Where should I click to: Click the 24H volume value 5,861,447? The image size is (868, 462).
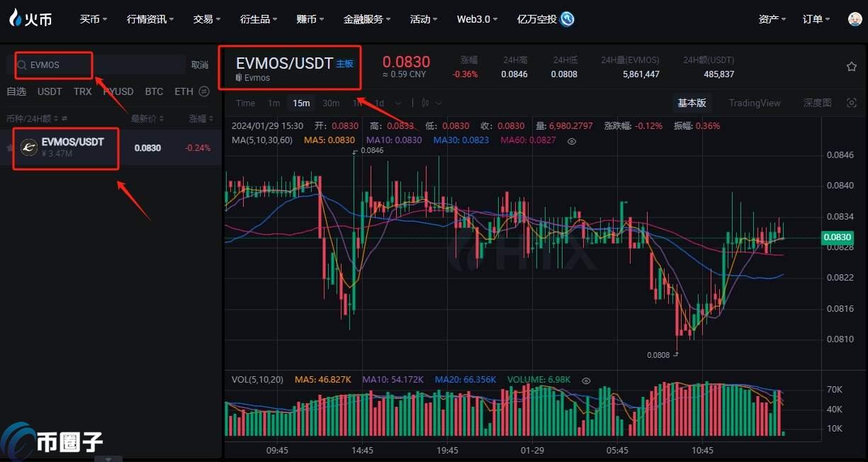tap(641, 74)
